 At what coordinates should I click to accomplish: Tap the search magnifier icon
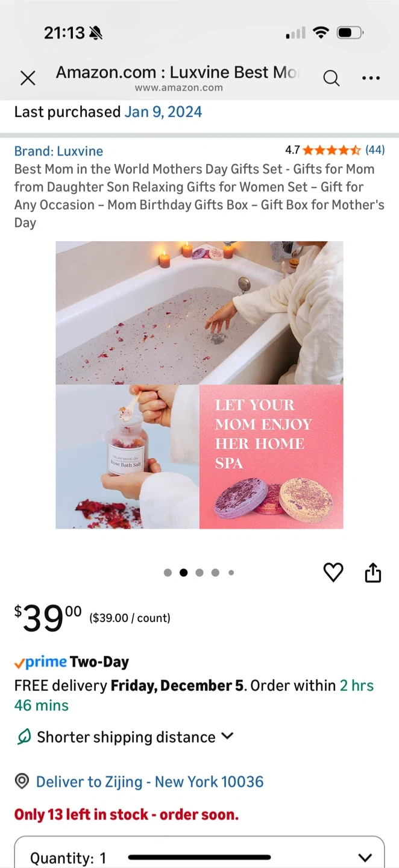[x=331, y=78]
